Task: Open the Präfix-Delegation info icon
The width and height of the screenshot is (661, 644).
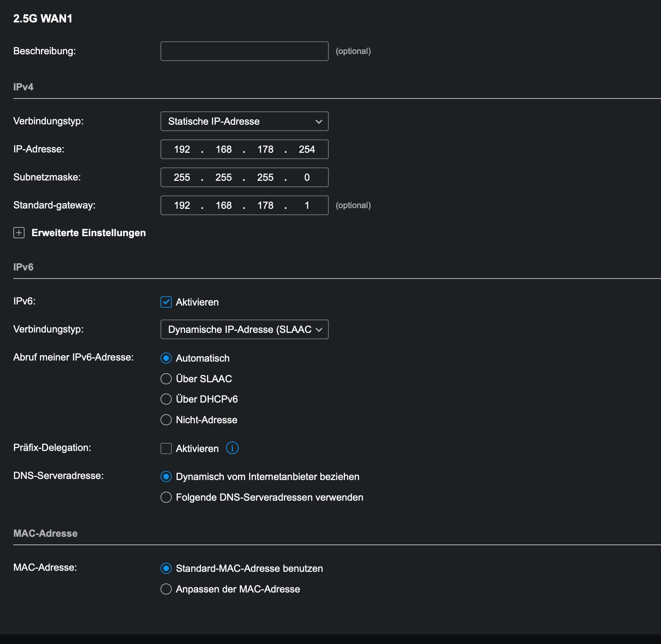Action: coord(232,448)
